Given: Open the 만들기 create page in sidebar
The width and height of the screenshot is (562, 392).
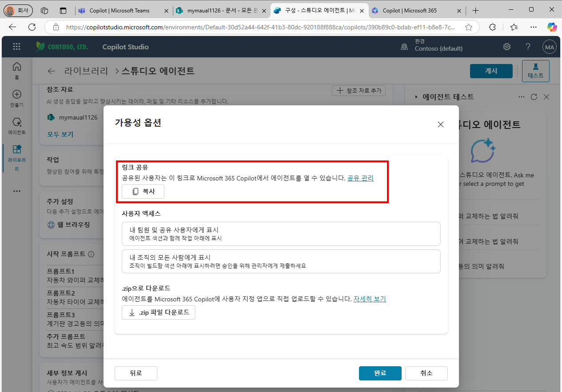Looking at the screenshot, I should click(16, 98).
